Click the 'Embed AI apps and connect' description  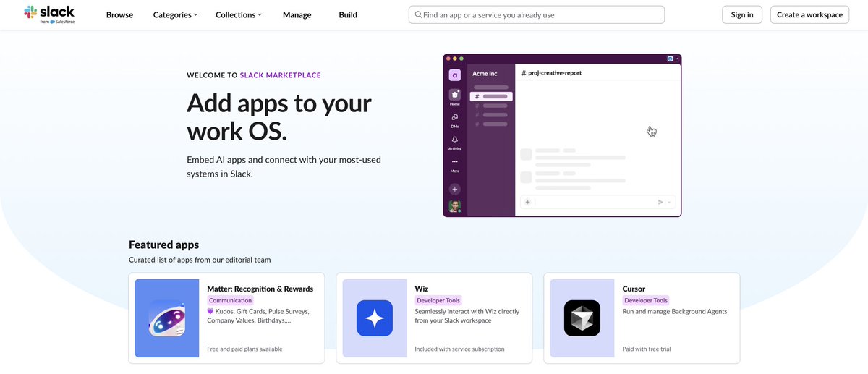[284, 166]
